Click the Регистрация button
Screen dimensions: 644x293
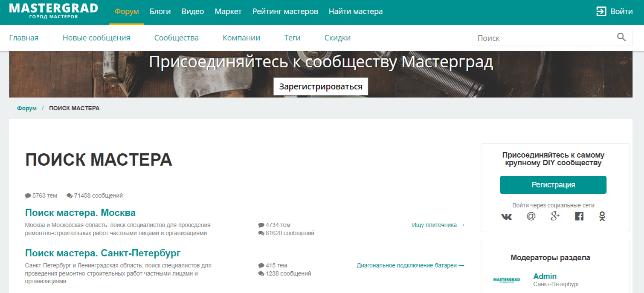[553, 184]
